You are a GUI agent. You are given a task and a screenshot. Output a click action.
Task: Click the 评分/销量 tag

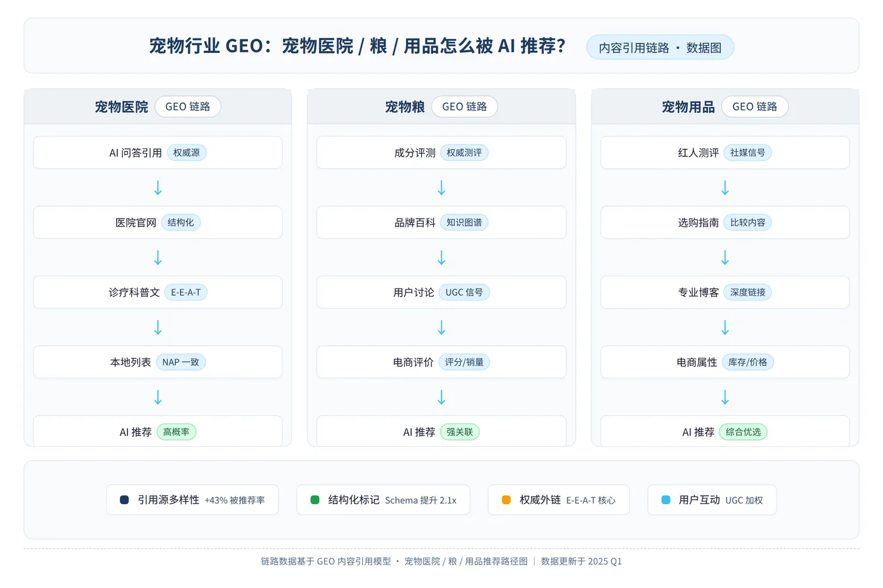click(464, 362)
